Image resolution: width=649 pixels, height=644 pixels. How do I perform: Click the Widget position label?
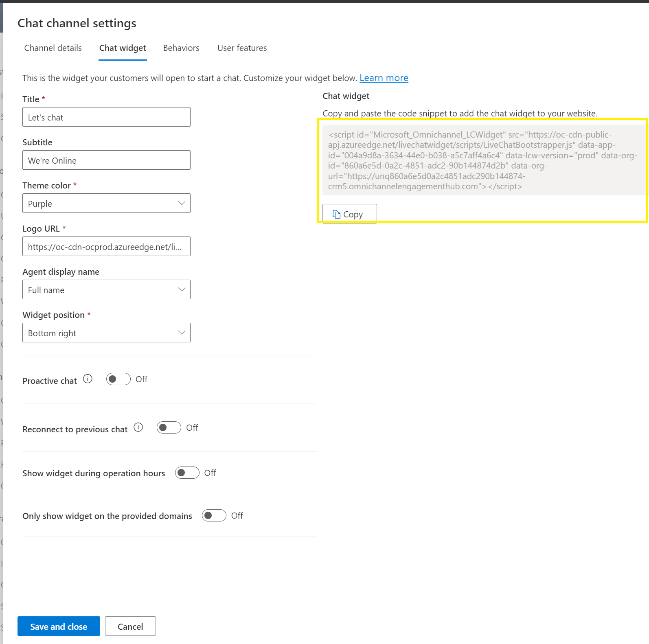coord(54,315)
